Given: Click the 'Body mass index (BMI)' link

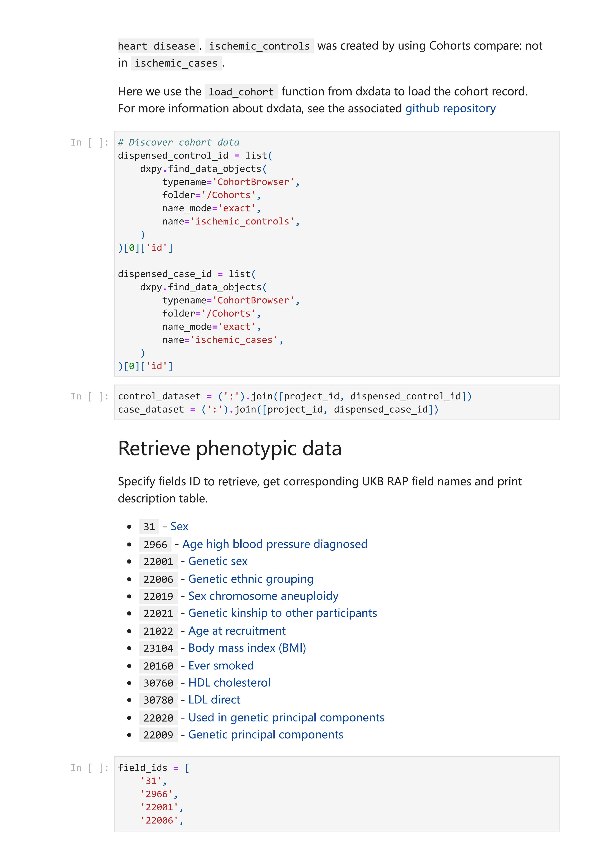Looking at the screenshot, I should (x=247, y=648).
